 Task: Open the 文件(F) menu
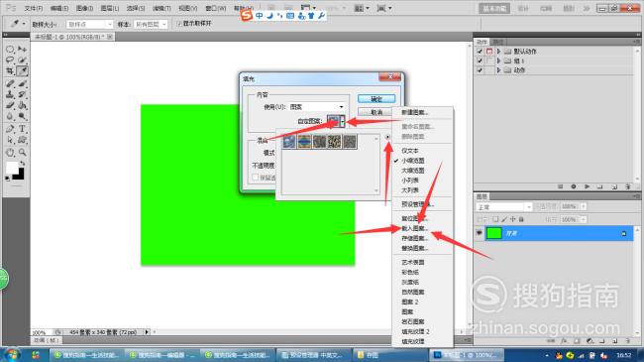(34, 8)
